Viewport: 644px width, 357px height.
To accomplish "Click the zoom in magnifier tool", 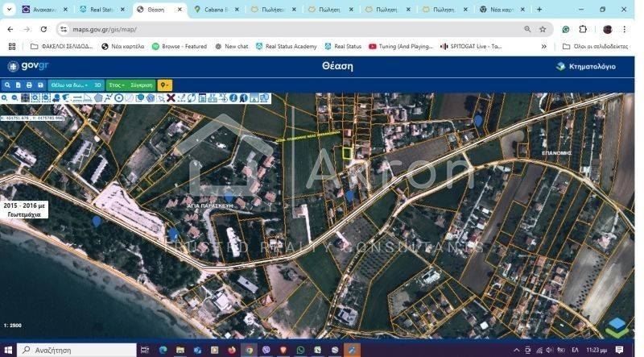I will [x=5, y=98].
